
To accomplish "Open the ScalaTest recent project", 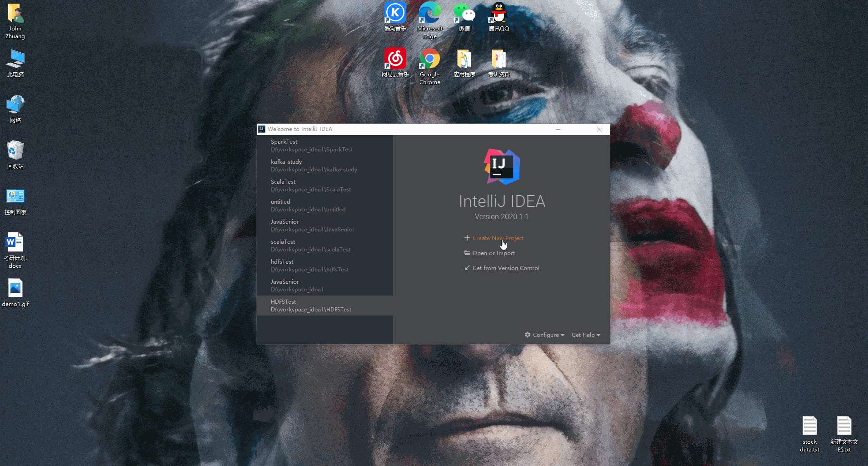I will click(x=325, y=185).
